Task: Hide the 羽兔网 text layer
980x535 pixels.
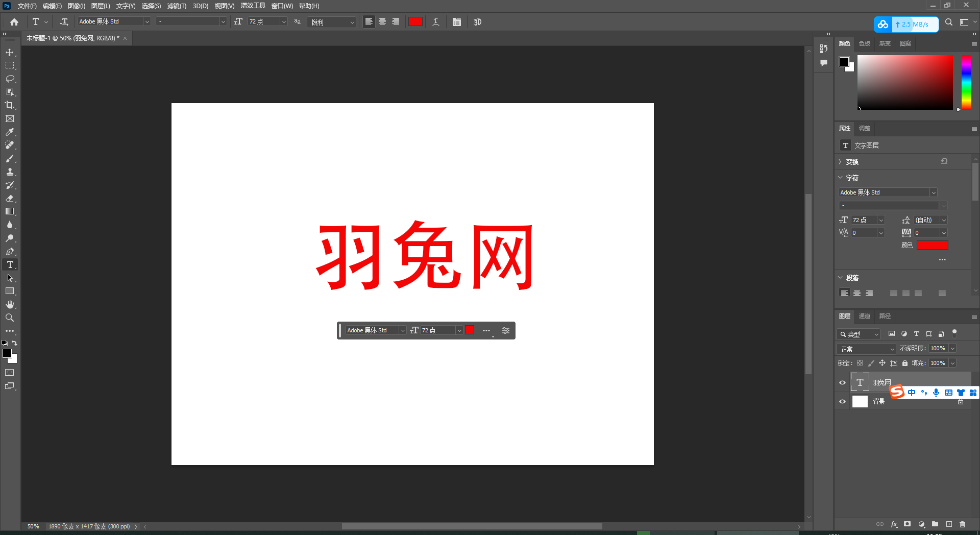Action: click(843, 382)
